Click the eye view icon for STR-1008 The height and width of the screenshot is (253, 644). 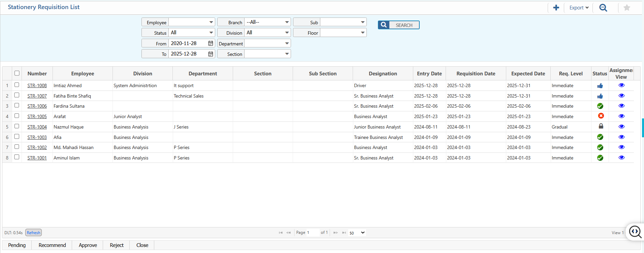pos(621,85)
